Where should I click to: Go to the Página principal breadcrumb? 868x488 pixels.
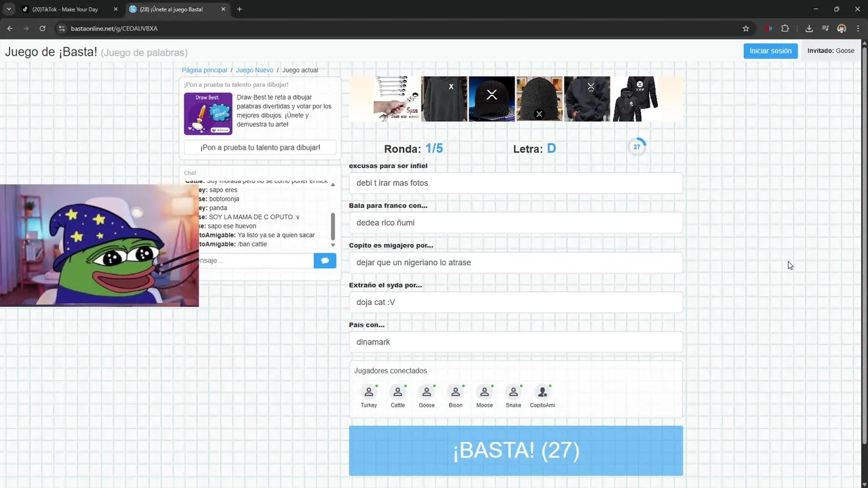[204, 70]
